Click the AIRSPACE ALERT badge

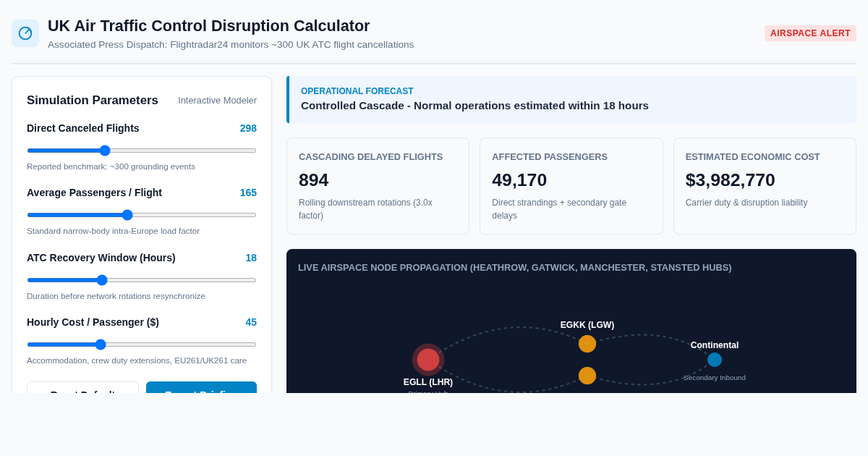pos(810,33)
